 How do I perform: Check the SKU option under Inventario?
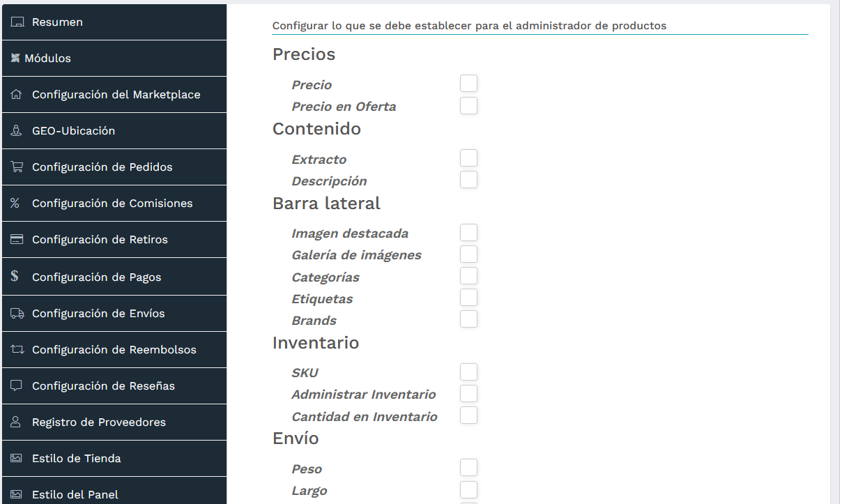(468, 372)
